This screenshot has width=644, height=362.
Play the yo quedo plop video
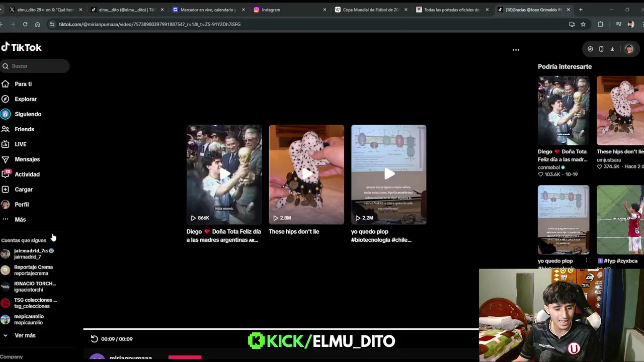pyautogui.click(x=388, y=174)
